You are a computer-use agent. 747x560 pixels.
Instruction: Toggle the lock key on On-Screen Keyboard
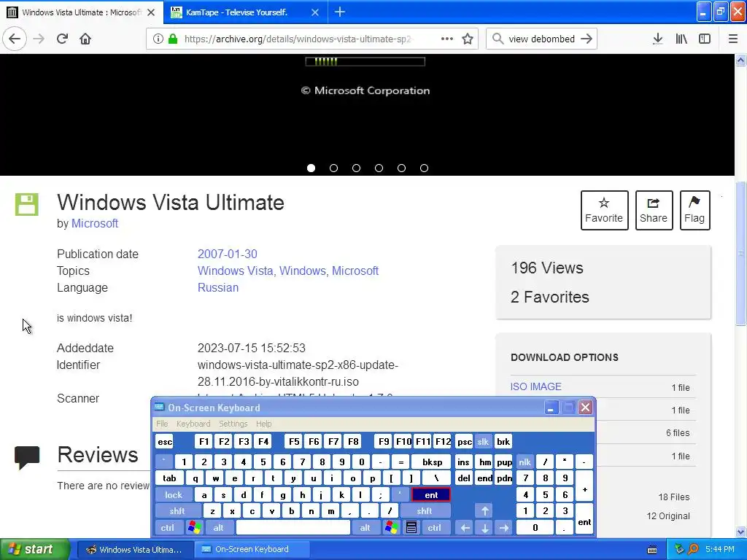click(x=174, y=495)
